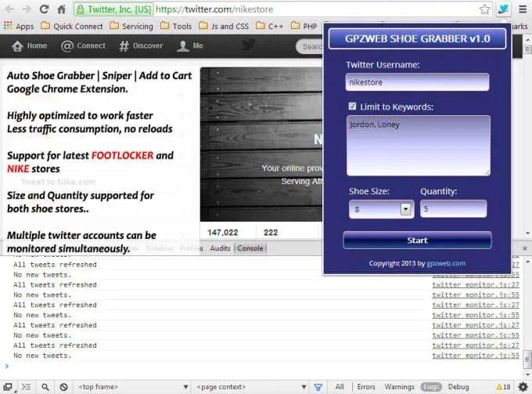Bookmark this page with the star icon
The height and width of the screenshot is (394, 532).
(x=484, y=9)
